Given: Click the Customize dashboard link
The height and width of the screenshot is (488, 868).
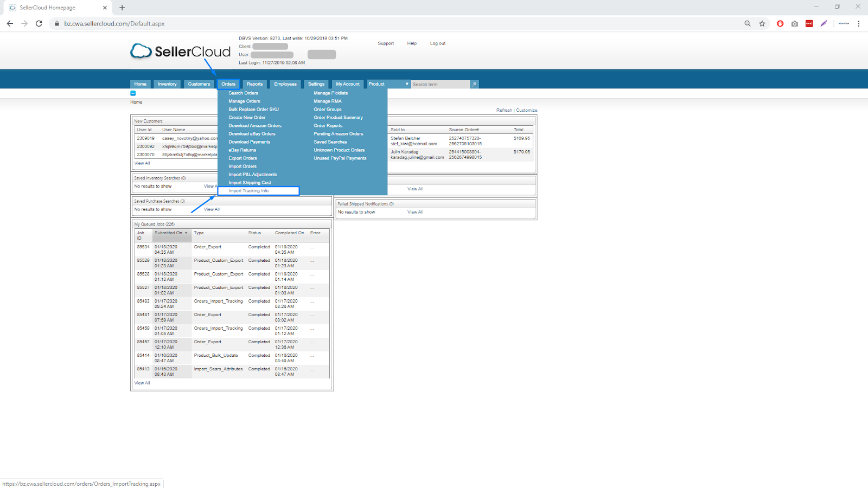Looking at the screenshot, I should pyautogui.click(x=527, y=110).
